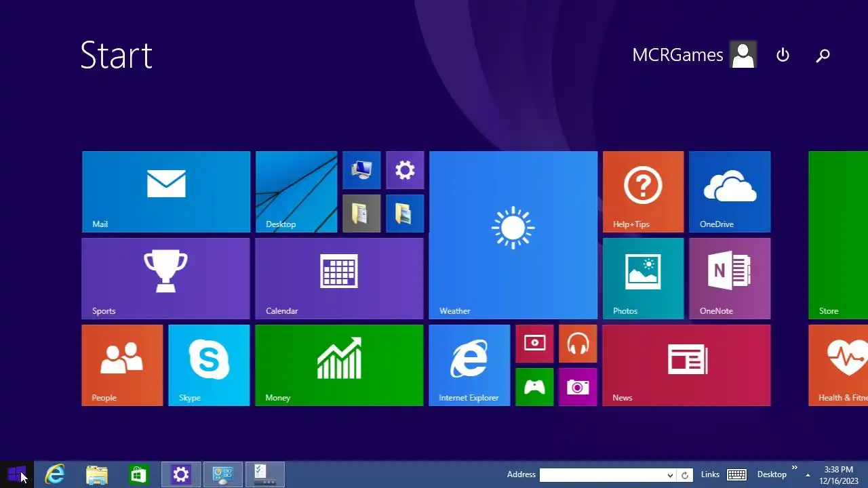Open the News tile
The width and height of the screenshot is (868, 488).
click(x=687, y=365)
